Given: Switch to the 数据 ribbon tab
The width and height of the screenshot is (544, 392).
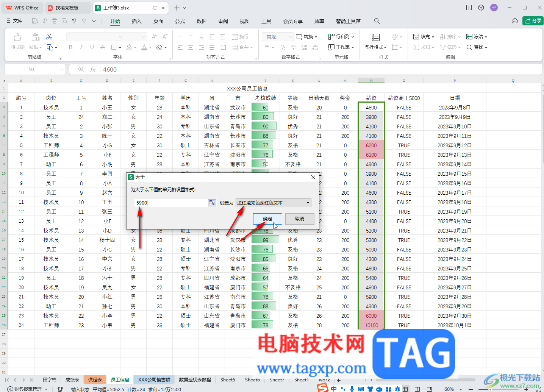Looking at the screenshot, I should click(x=202, y=21).
